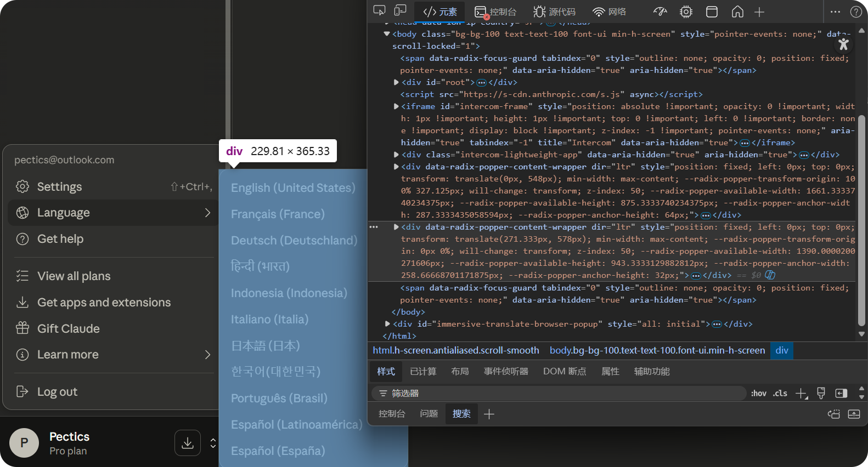This screenshot has width=868, height=467.
Task: Expand the div id="root" node
Action: point(396,82)
